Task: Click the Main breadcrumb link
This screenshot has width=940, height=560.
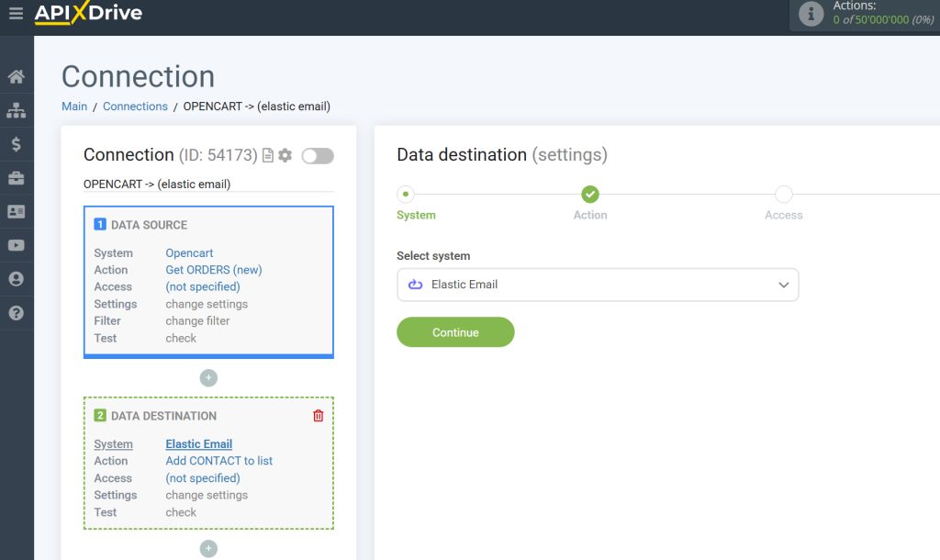Action: point(74,106)
